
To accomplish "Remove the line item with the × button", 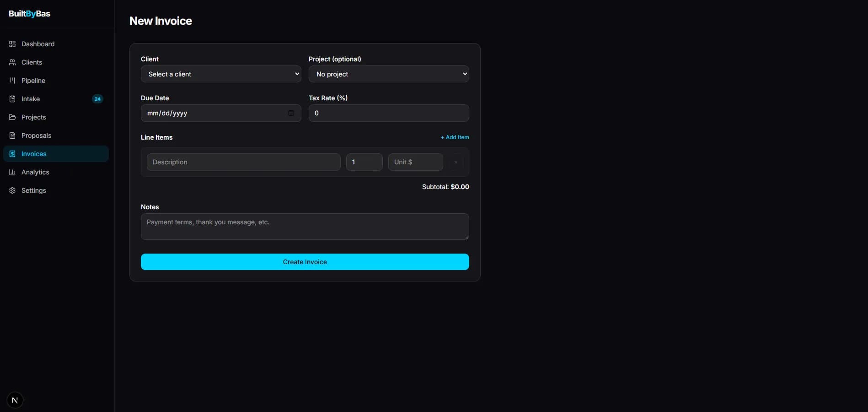I will (x=455, y=162).
